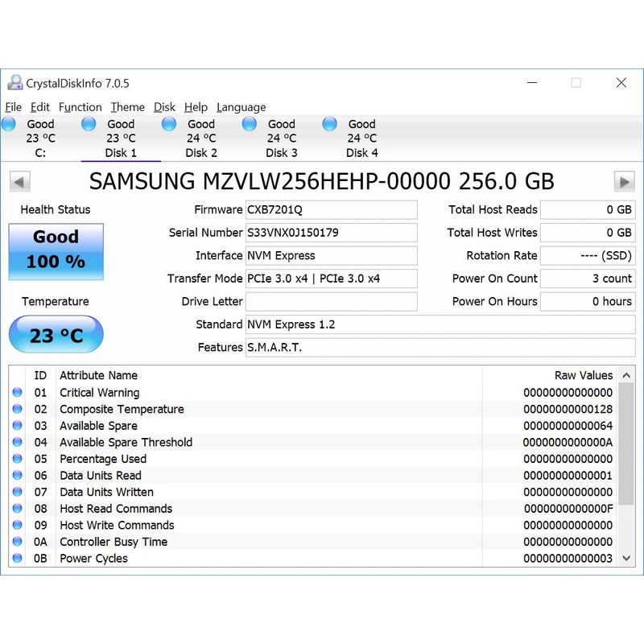Open the Theme menu
The width and height of the screenshot is (644, 644).
pos(128,107)
